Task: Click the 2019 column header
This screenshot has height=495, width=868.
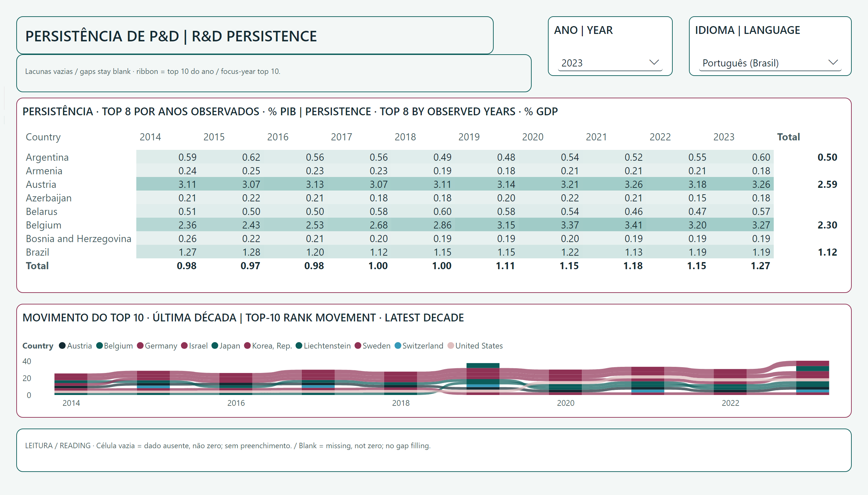Action: (469, 137)
